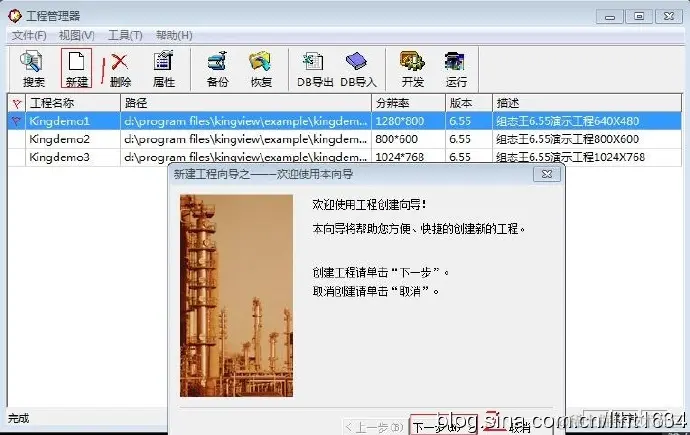Click description 组态王6.55演示工程640X480
This screenshot has width=690, height=435.
(x=567, y=121)
